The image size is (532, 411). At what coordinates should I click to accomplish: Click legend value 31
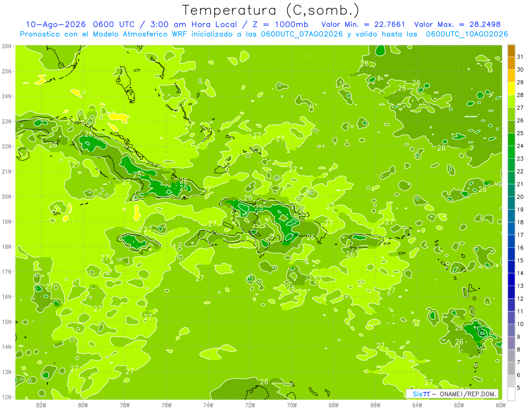520,57
